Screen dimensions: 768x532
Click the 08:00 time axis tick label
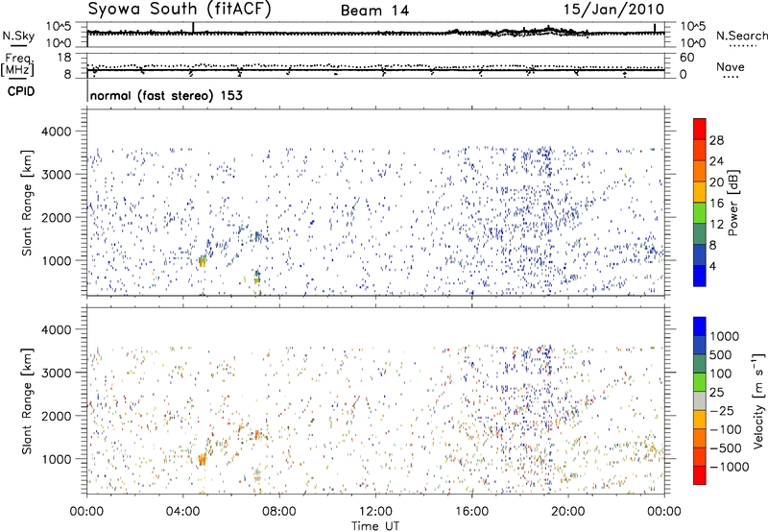click(x=279, y=512)
